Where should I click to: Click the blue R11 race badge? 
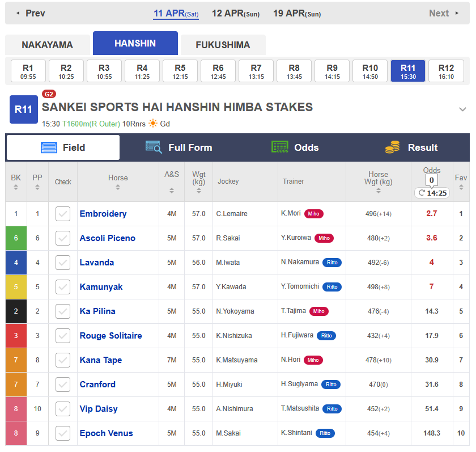point(24,109)
